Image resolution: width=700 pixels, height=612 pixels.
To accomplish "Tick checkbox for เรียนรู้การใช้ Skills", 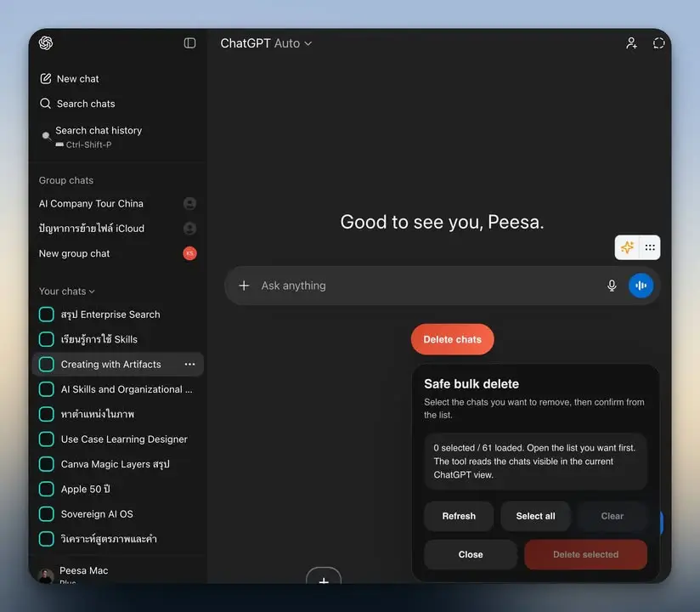I will click(x=47, y=339).
